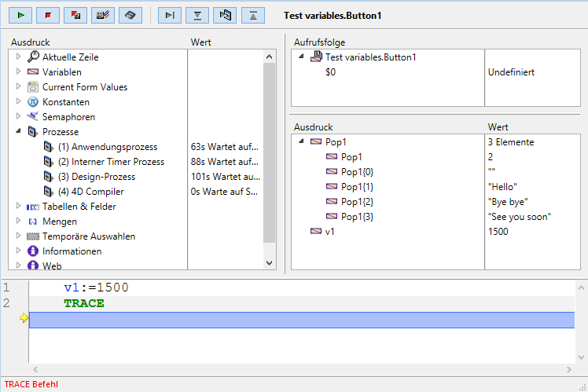Click the Step Into toolbar button

pyautogui.click(x=197, y=14)
